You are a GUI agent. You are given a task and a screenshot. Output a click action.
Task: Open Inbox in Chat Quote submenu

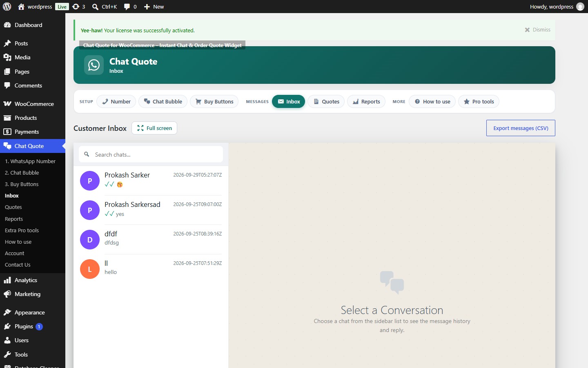point(12,195)
